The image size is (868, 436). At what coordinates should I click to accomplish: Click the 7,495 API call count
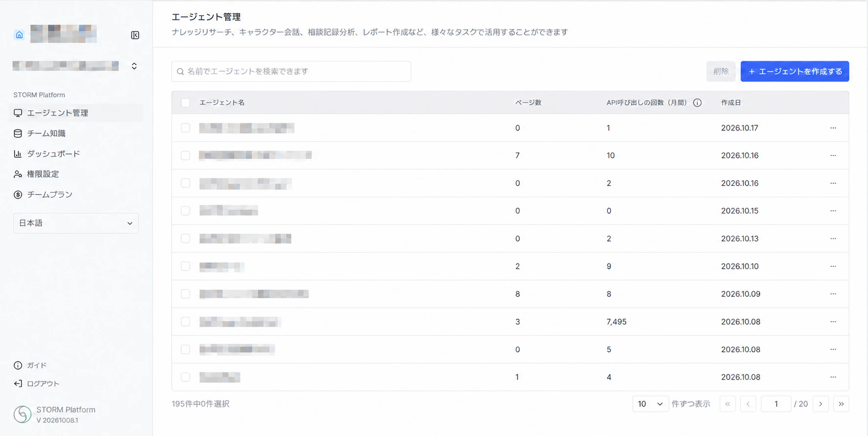click(x=616, y=322)
